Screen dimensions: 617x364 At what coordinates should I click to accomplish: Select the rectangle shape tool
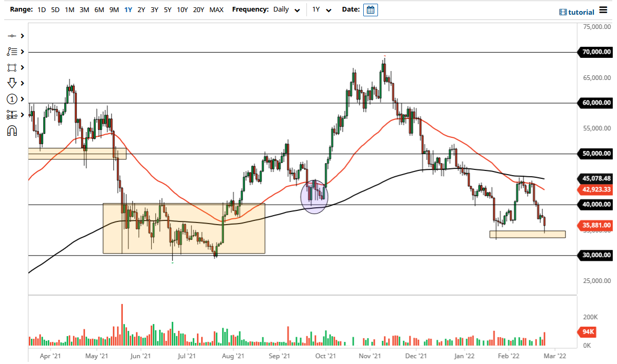click(11, 67)
